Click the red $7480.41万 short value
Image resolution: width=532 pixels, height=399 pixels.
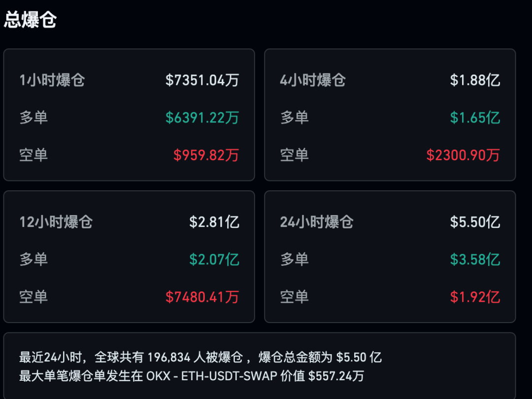click(202, 296)
